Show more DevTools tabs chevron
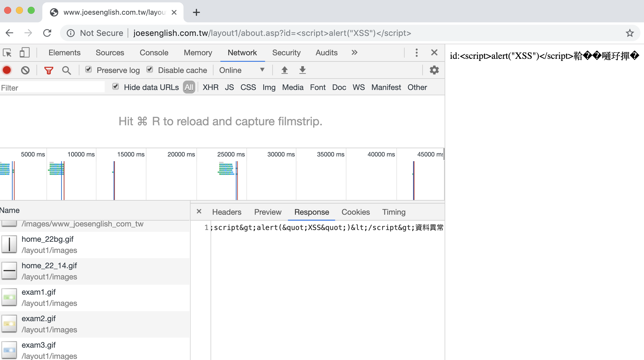Image resolution: width=644 pixels, height=360 pixels. click(x=354, y=53)
